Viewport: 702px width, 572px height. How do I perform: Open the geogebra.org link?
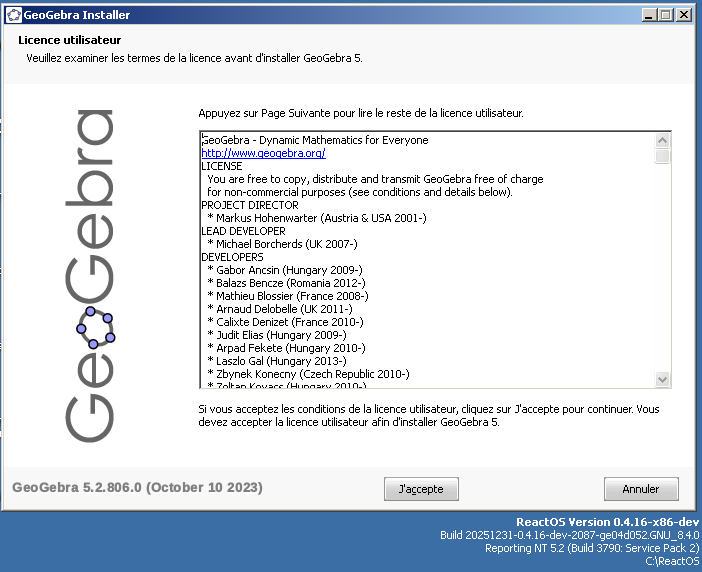point(263,153)
